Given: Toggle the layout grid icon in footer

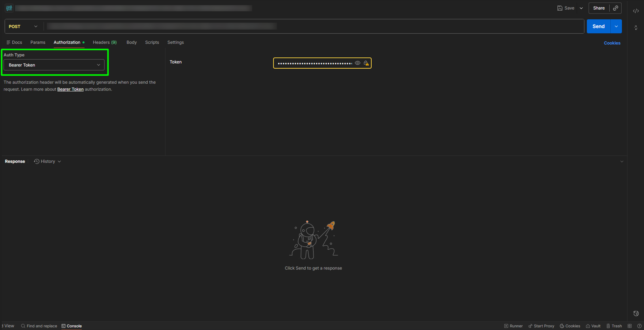Looking at the screenshot, I should 629,326.
